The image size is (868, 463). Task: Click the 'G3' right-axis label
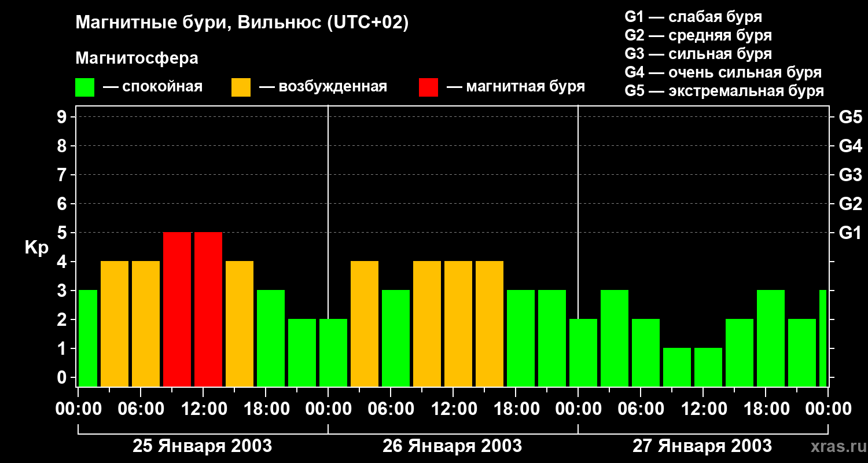point(850,175)
